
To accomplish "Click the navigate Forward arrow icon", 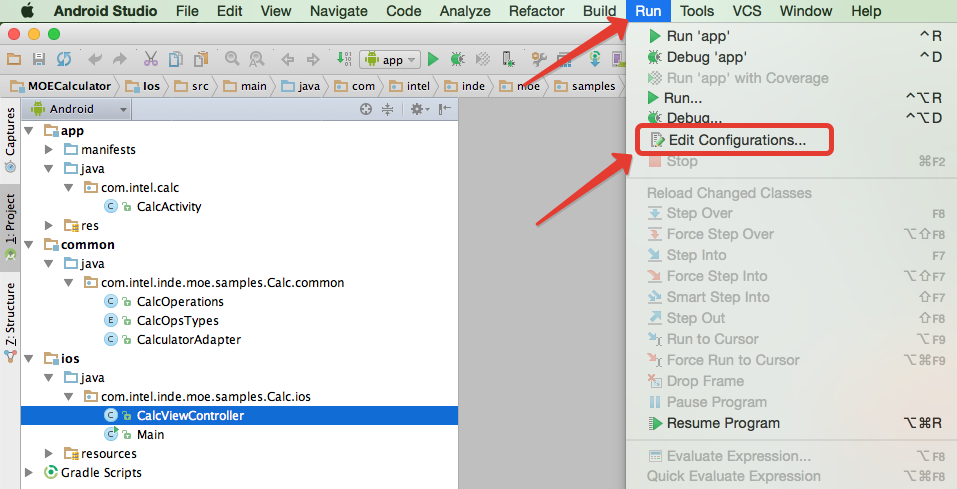I will click(313, 59).
